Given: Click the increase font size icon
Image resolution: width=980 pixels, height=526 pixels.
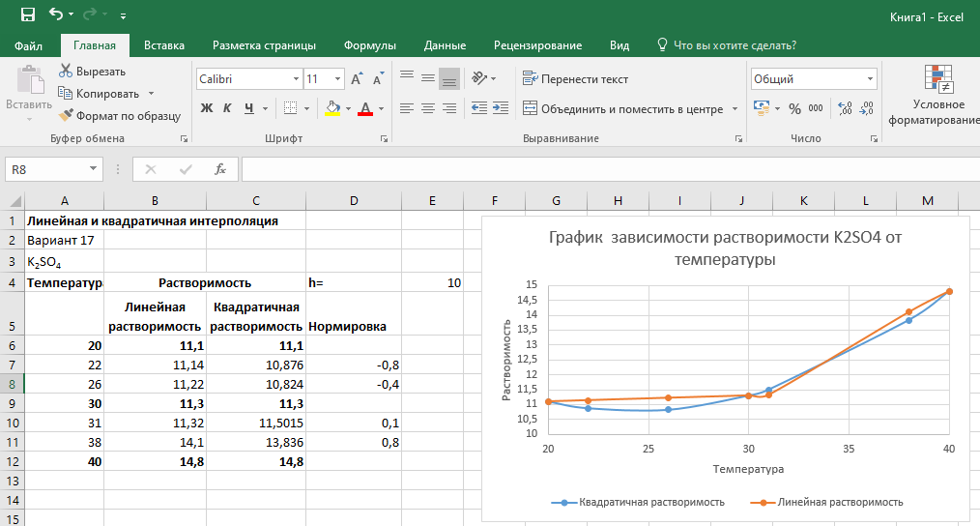Looking at the screenshot, I should [x=357, y=79].
